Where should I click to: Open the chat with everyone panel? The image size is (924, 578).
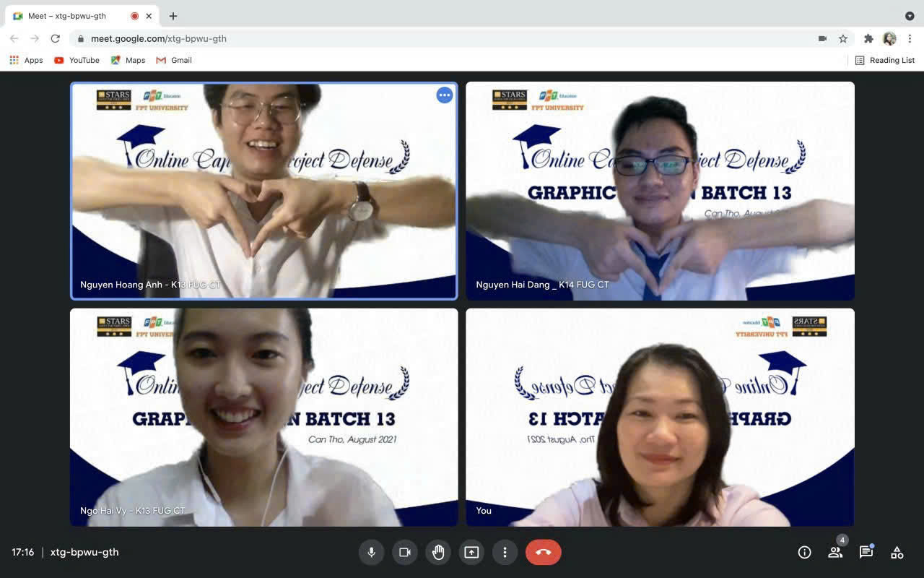click(x=866, y=552)
